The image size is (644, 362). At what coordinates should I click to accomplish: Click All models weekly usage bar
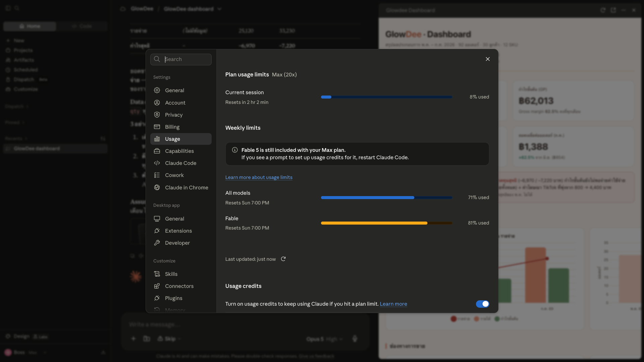[386, 198]
